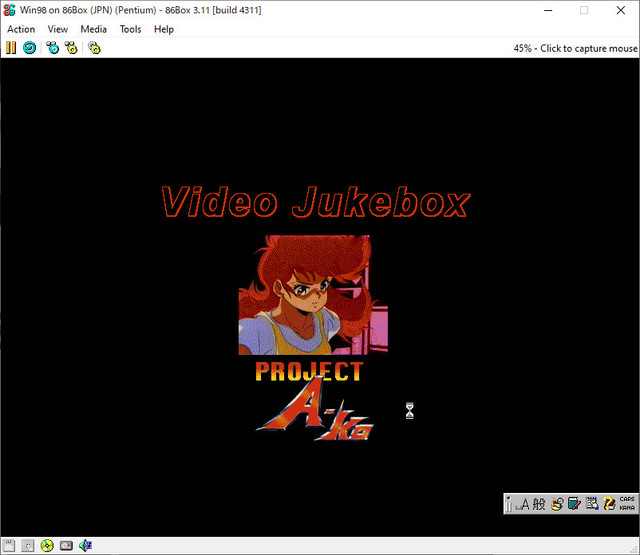Click the Video Jukebox title text
This screenshot has width=640, height=555.
[x=316, y=202]
